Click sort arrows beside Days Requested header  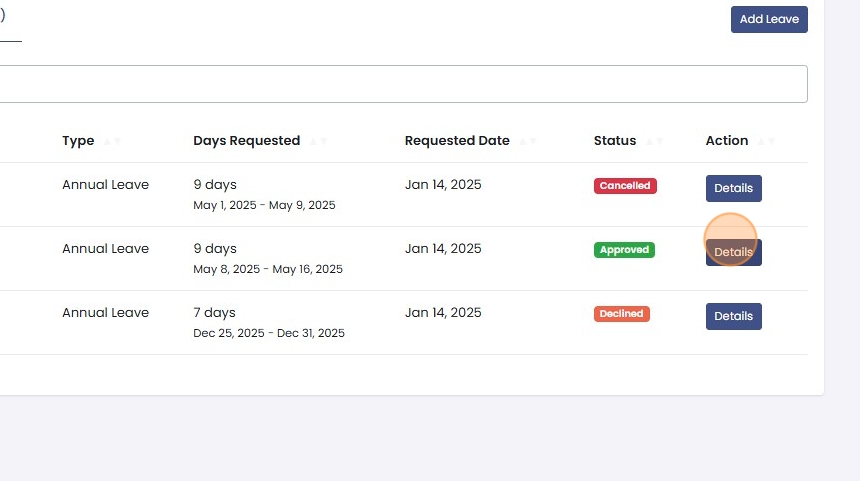(318, 141)
